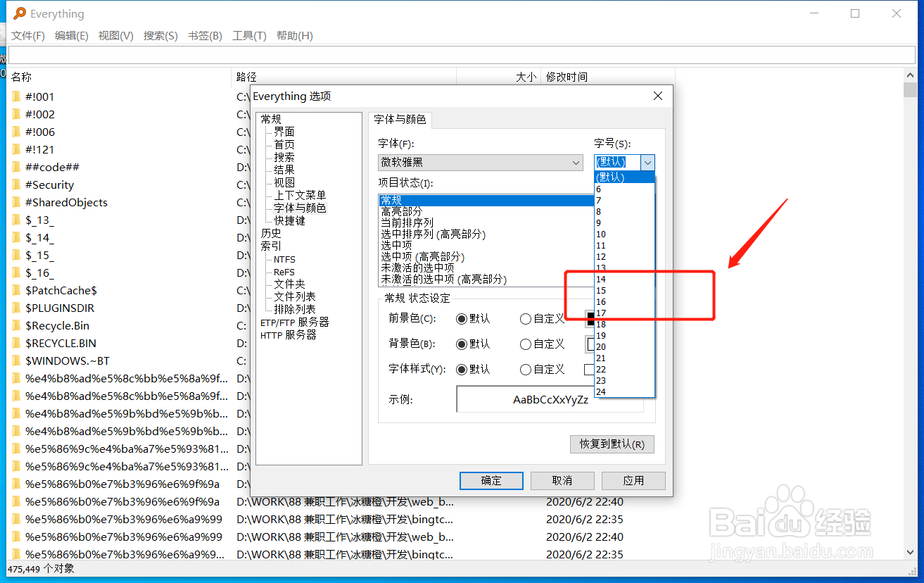Open ETP/FTP 服务器 settings
924x583 pixels.
click(294, 322)
